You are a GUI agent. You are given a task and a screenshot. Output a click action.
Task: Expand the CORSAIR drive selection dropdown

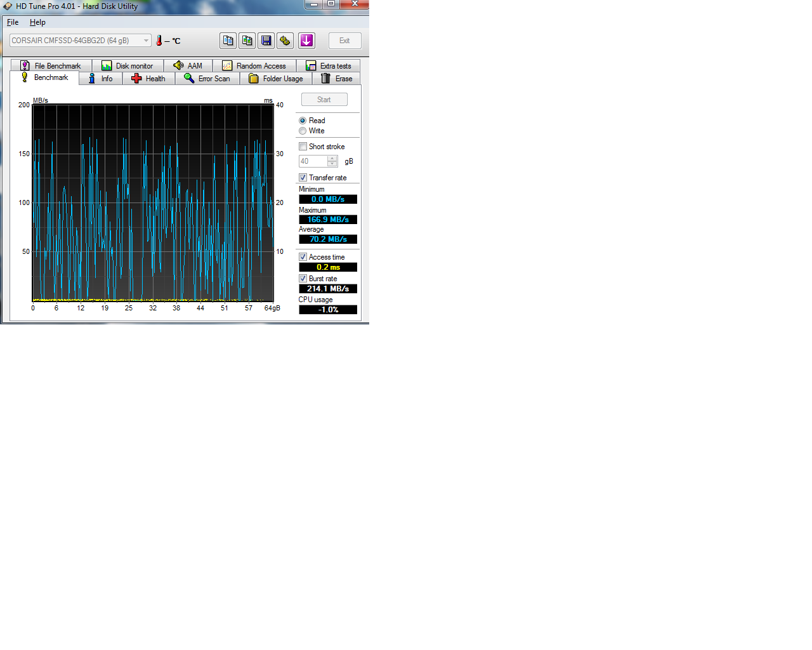(81, 41)
